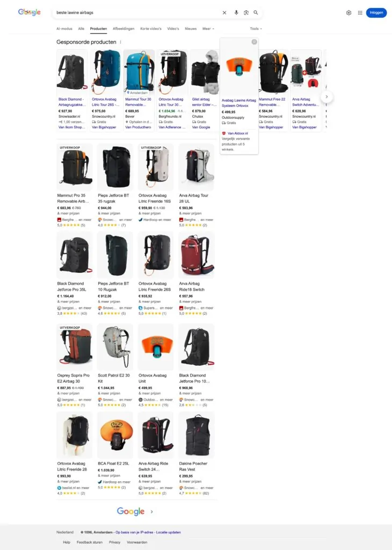Open Mammut Pro 35 Removable Airbag thumbnail

point(75,167)
